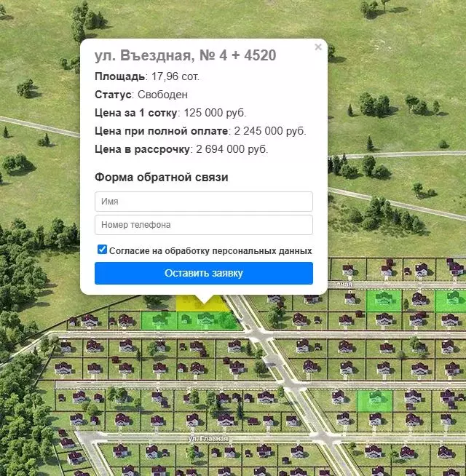This screenshot has height=476, width=466.
Task: Click the popup title ул. Въездная № 4
Action: tap(185, 55)
